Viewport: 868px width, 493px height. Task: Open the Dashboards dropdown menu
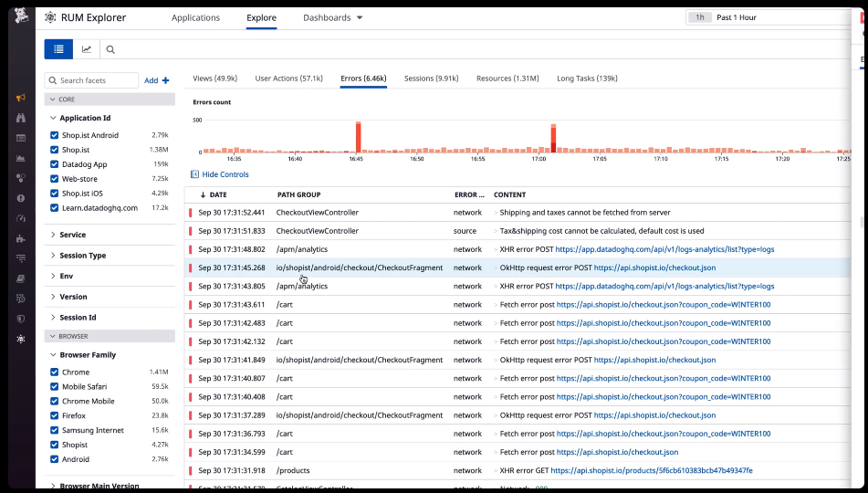332,17
